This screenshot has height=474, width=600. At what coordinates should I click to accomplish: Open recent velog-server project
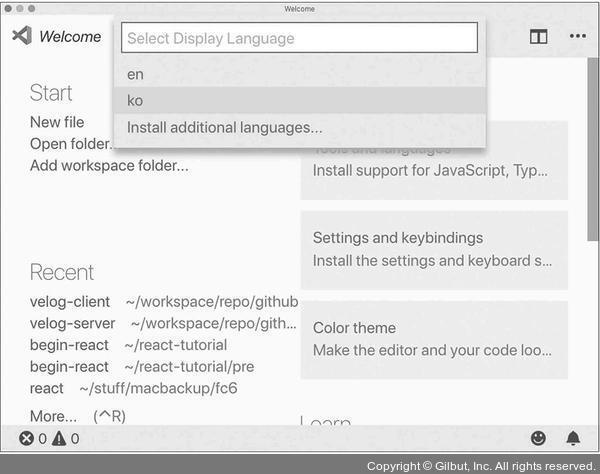(72, 323)
